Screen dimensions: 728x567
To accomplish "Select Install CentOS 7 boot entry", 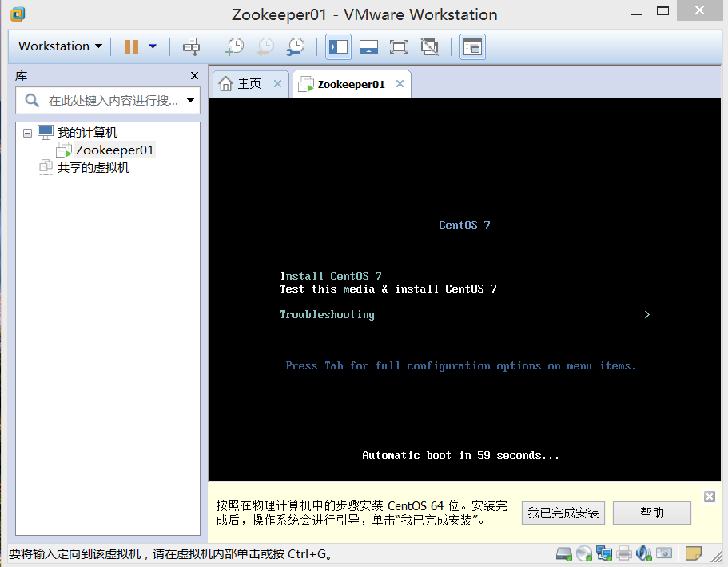I will 331,276.
